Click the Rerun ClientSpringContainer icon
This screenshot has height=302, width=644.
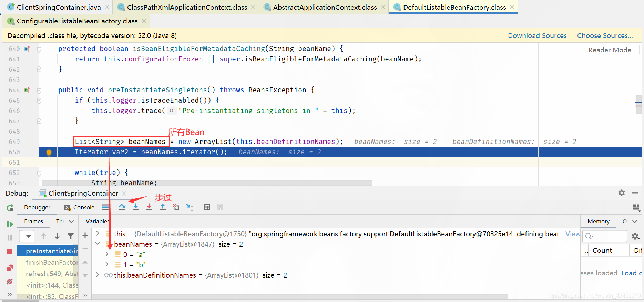[10, 208]
